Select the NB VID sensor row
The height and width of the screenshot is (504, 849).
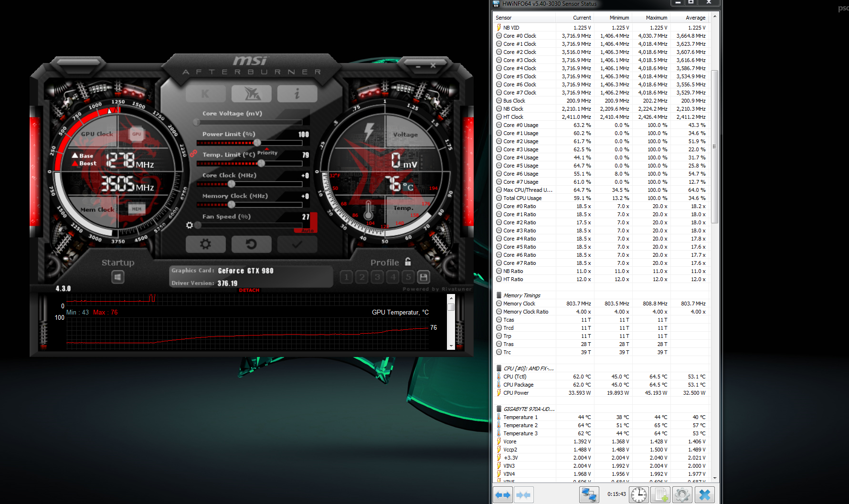coord(601,28)
